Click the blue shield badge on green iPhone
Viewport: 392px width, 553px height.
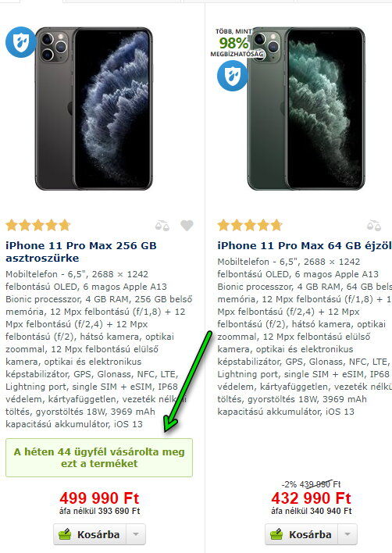click(232, 76)
